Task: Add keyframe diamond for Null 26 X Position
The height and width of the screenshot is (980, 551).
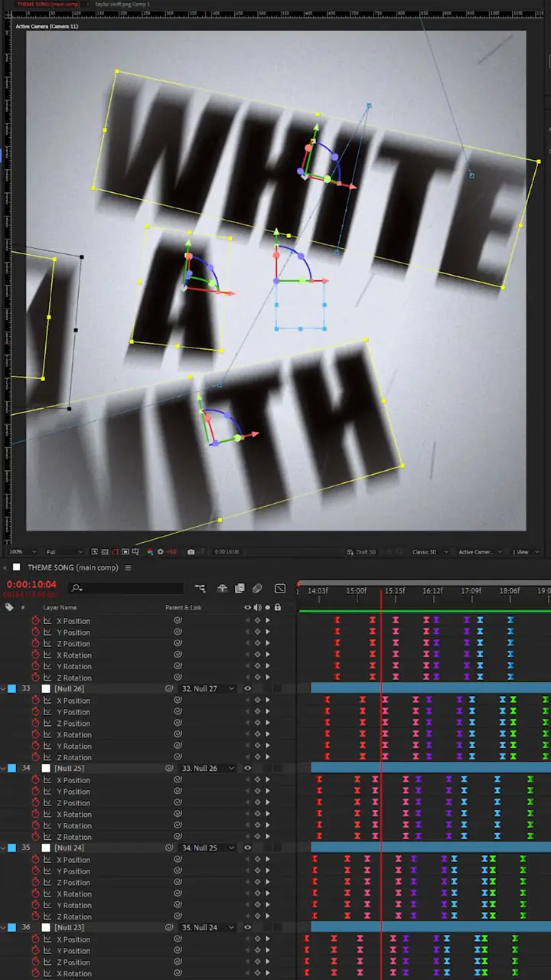Action: [257, 701]
